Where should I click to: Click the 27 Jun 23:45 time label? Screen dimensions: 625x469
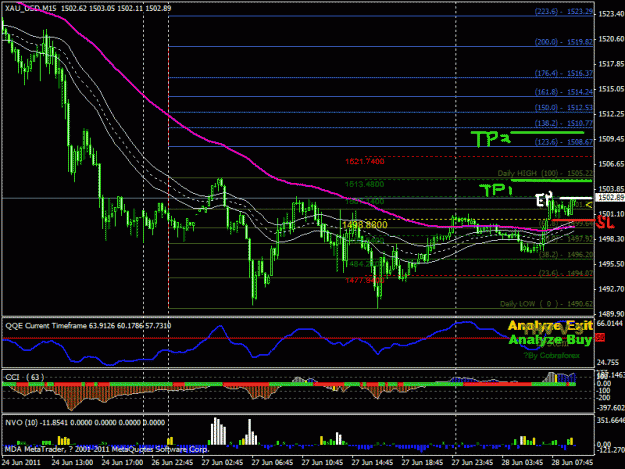click(472, 463)
